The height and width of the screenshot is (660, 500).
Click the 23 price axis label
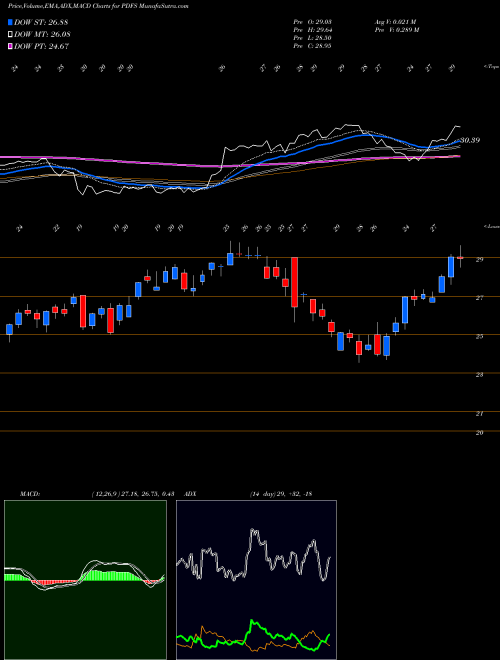tap(479, 375)
